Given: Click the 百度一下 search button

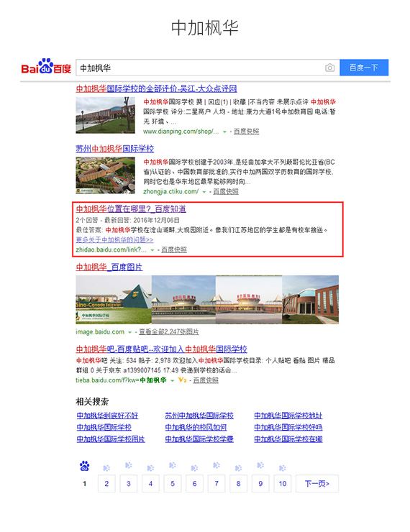Looking at the screenshot, I should coord(364,68).
